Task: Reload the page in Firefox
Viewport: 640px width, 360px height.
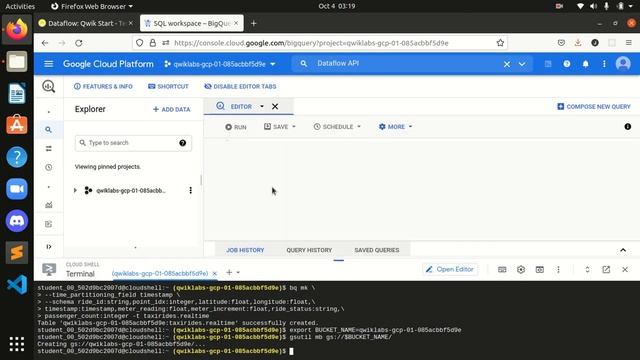Action: coord(79,43)
